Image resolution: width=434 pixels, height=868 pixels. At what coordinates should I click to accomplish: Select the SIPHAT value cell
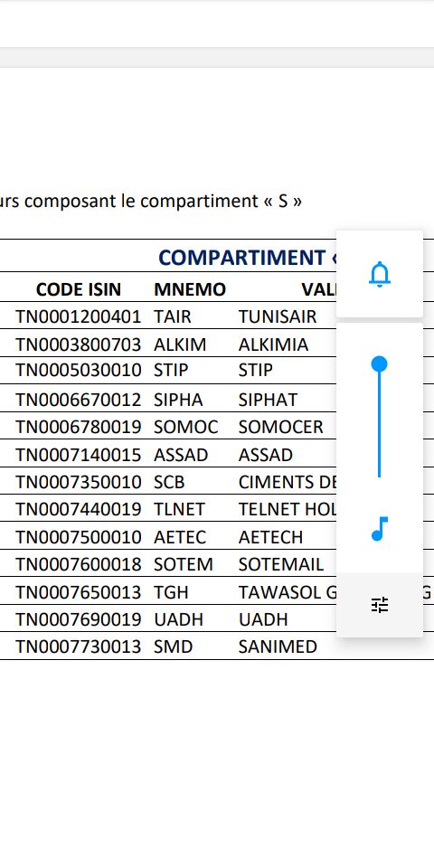pos(268,400)
